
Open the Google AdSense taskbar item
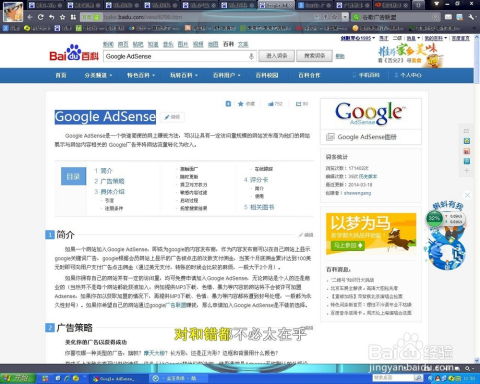(116, 379)
